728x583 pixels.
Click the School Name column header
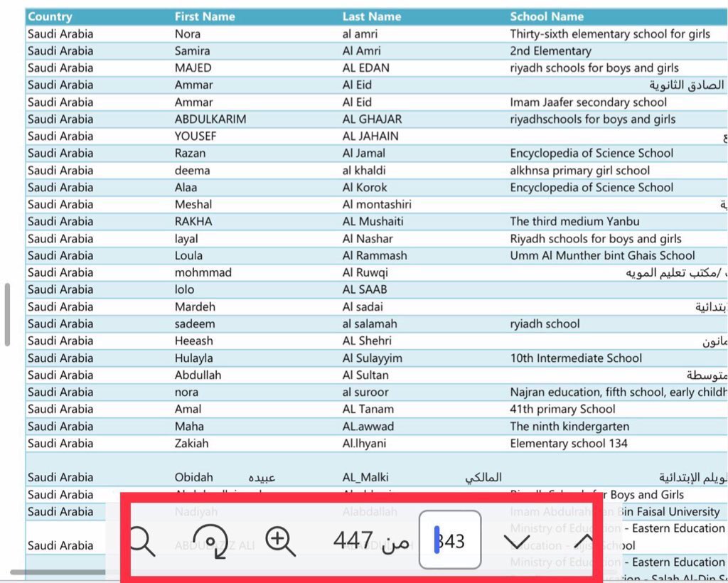coord(547,17)
